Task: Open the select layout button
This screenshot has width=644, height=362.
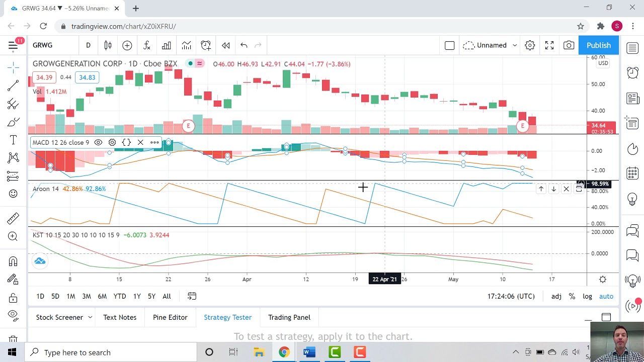Action: point(449,45)
